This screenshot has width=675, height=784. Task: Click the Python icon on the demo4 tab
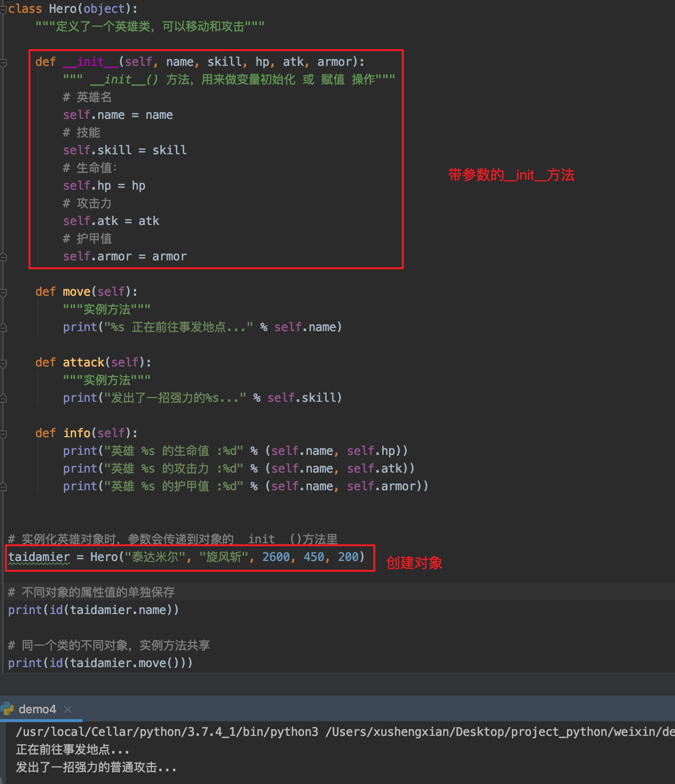(x=7, y=708)
